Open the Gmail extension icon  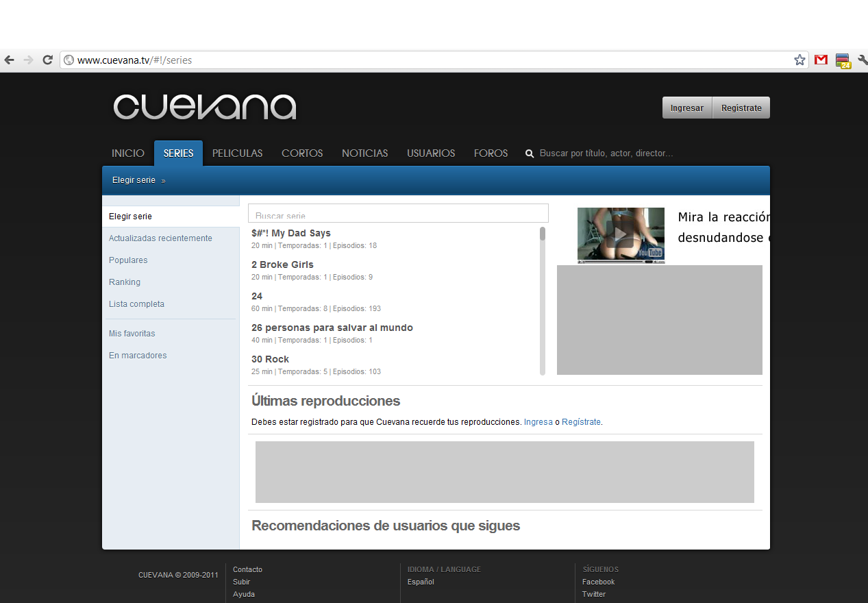click(x=821, y=60)
